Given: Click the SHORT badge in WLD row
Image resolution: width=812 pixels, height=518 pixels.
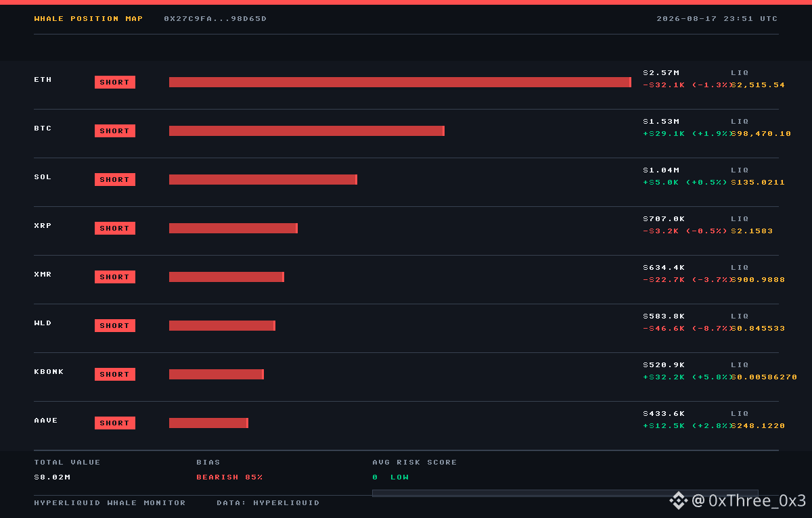Looking at the screenshot, I should pyautogui.click(x=115, y=326).
